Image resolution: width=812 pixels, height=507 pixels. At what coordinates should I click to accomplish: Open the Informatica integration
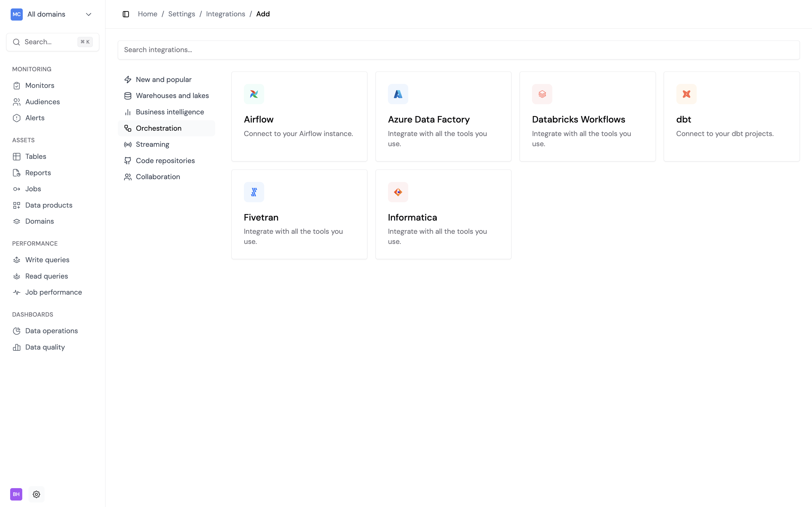point(443,214)
